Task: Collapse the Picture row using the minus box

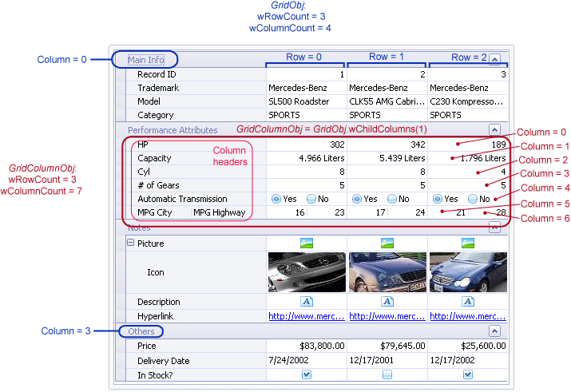Action: 130,243
